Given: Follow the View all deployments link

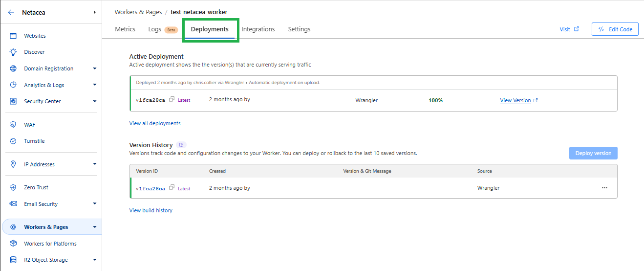Looking at the screenshot, I should pos(155,123).
